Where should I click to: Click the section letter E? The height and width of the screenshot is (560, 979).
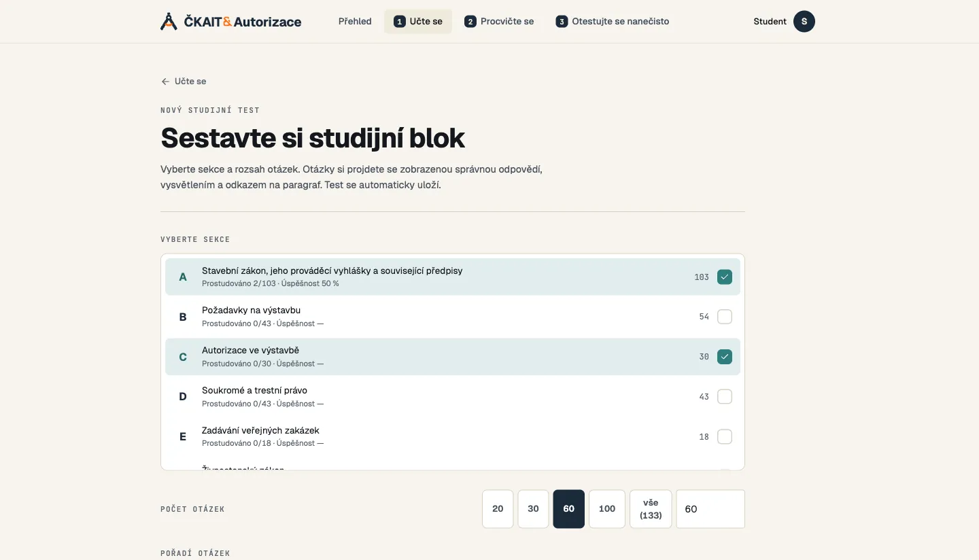tap(183, 436)
